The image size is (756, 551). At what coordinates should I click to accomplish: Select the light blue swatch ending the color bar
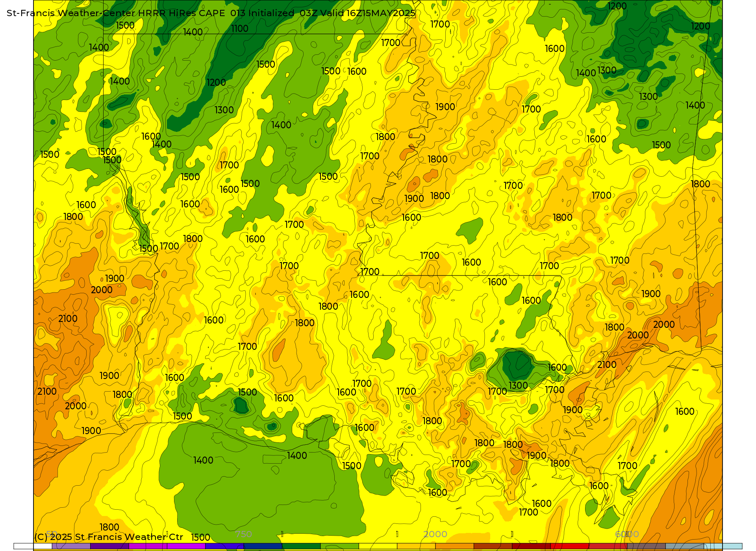click(723, 546)
